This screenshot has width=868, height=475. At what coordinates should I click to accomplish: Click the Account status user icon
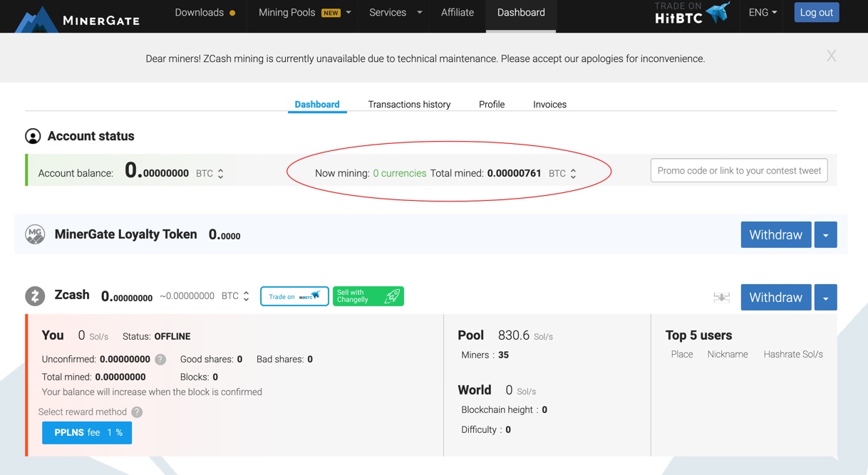point(33,136)
